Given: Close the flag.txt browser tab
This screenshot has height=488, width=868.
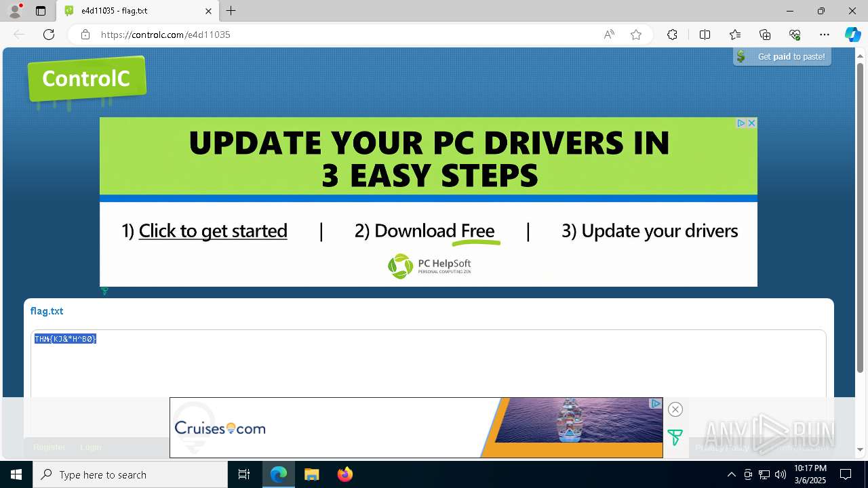Looking at the screenshot, I should click(208, 11).
